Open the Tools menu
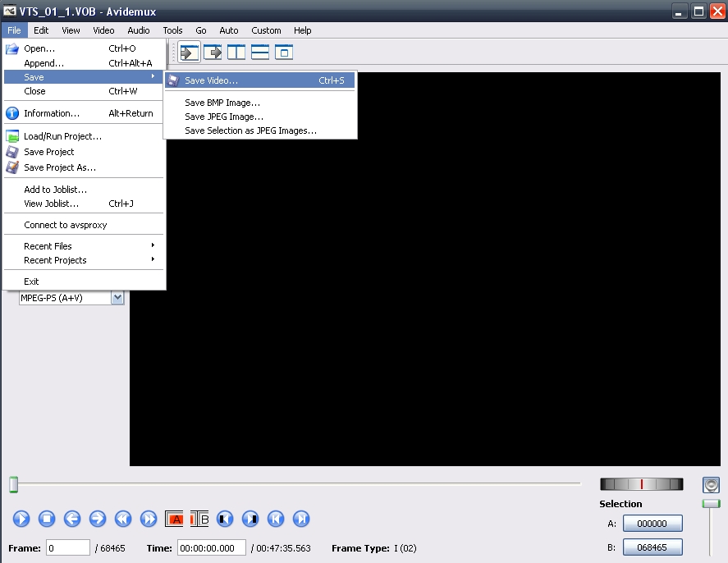728x563 pixels. tap(172, 30)
